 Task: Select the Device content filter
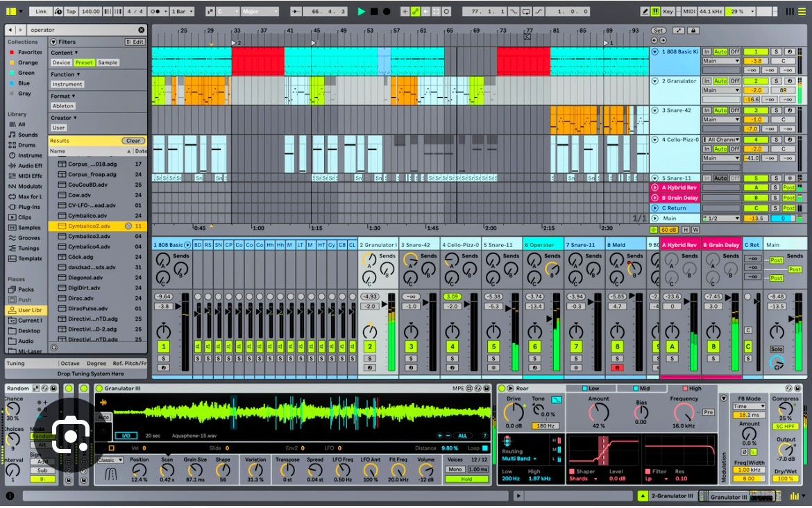(61, 62)
